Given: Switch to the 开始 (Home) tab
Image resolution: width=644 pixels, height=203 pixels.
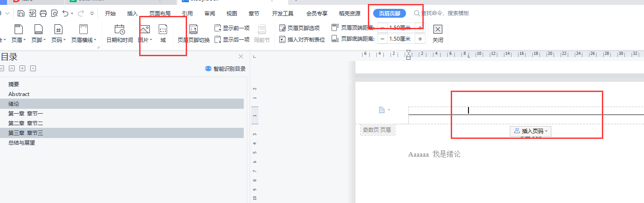Looking at the screenshot, I should [x=110, y=13].
